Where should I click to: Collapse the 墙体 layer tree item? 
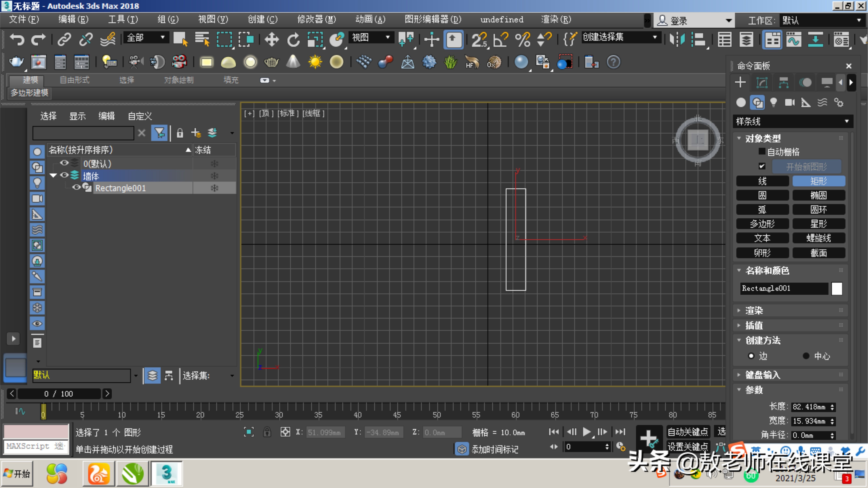click(x=53, y=176)
